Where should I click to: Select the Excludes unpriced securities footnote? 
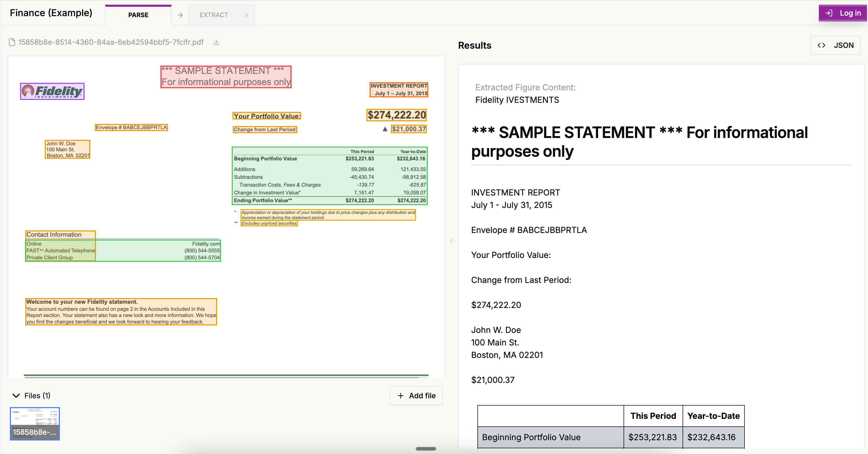pos(269,223)
